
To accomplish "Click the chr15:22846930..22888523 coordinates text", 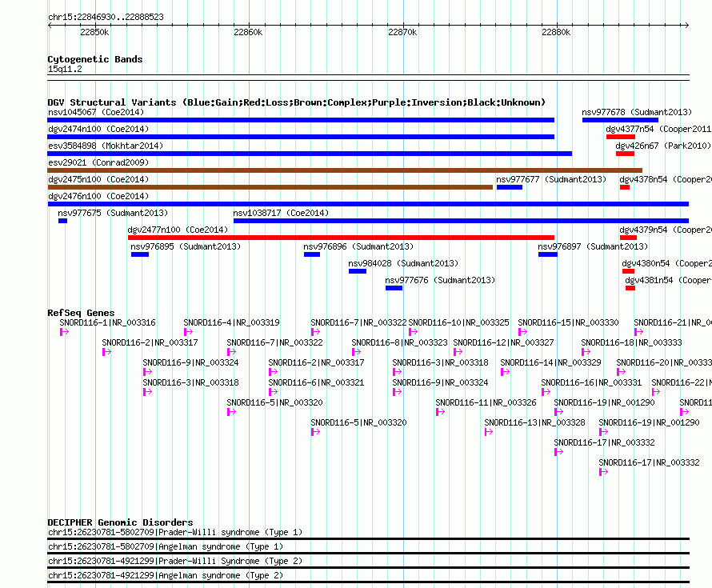I will (x=106, y=17).
